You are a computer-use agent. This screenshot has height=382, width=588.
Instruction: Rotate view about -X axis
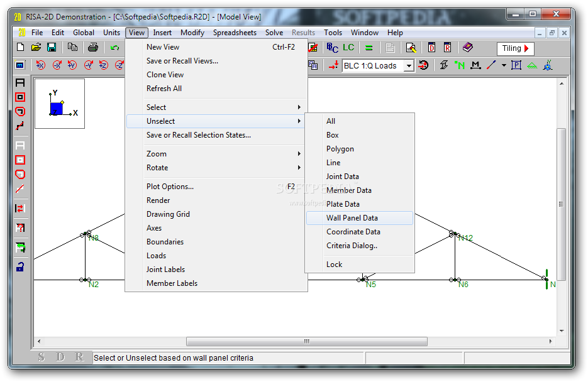point(57,65)
